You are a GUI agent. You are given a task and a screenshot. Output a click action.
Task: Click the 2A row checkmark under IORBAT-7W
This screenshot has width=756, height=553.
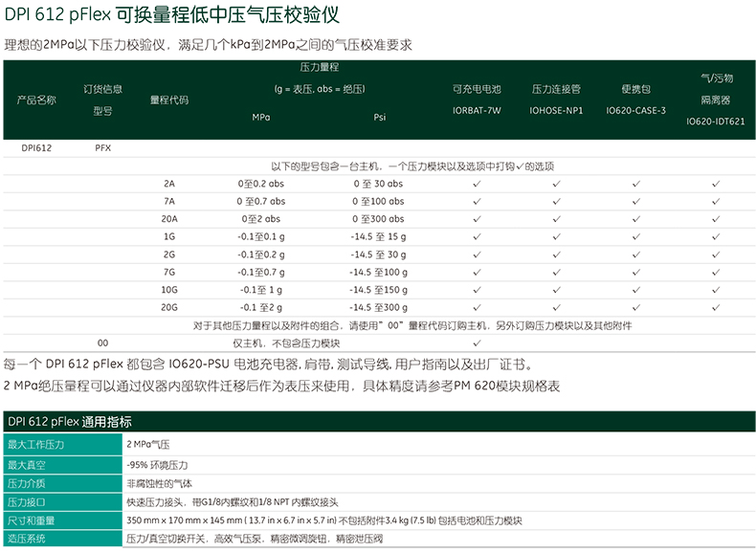coord(477,184)
